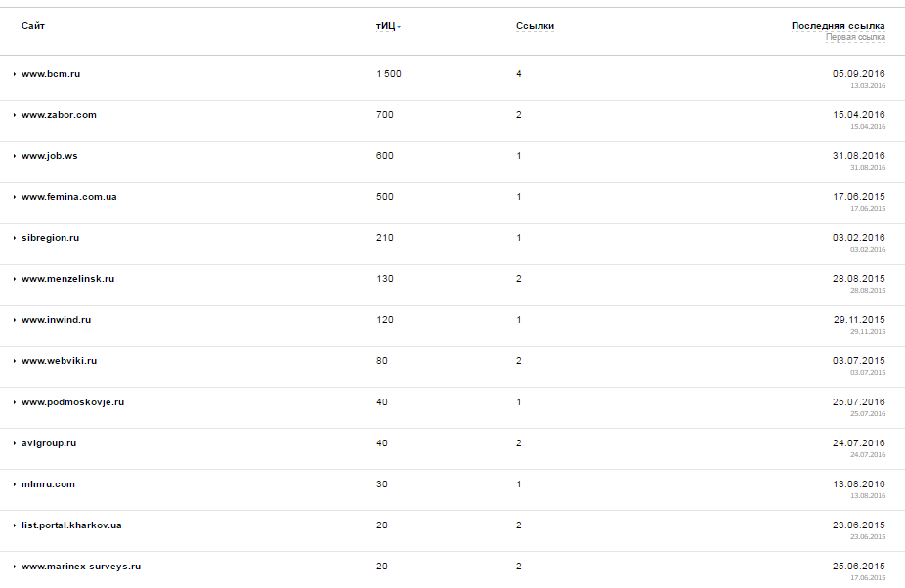Image resolution: width=905 pixels, height=588 pixels.
Task: Open the www.menzelinsk.ru site entry
Action: [x=67, y=279]
